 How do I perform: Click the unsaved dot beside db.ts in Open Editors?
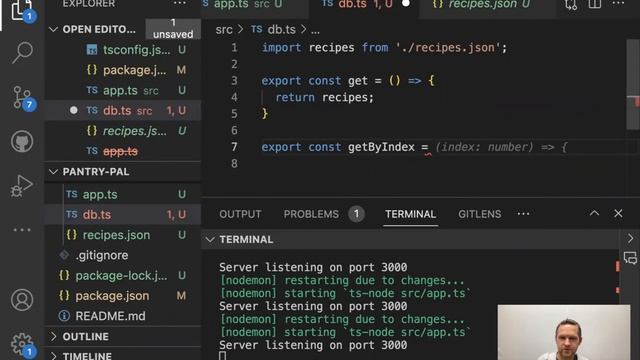73,110
